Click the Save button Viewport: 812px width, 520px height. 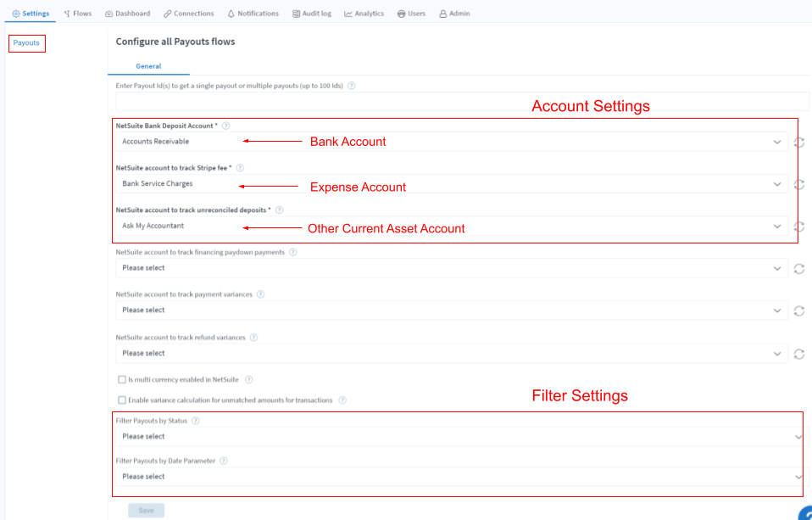pos(146,511)
